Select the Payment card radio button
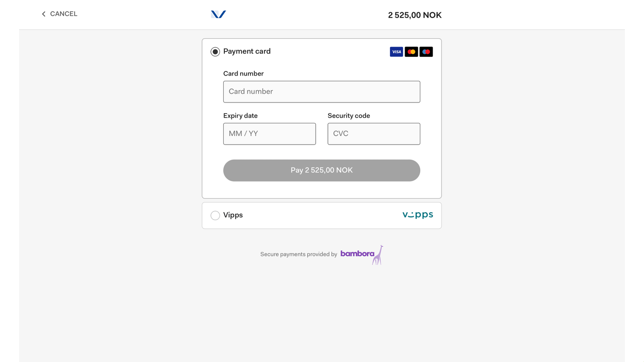The image size is (644, 362). [x=215, y=52]
